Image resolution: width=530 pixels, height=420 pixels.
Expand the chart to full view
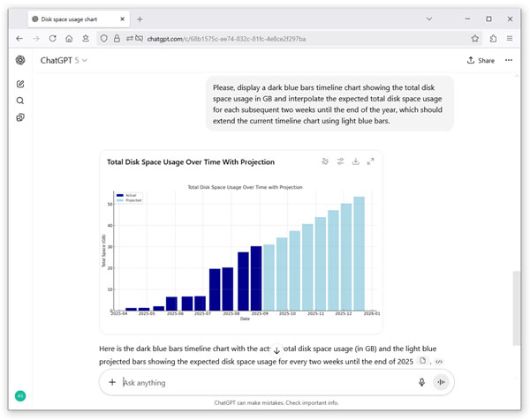coord(371,161)
